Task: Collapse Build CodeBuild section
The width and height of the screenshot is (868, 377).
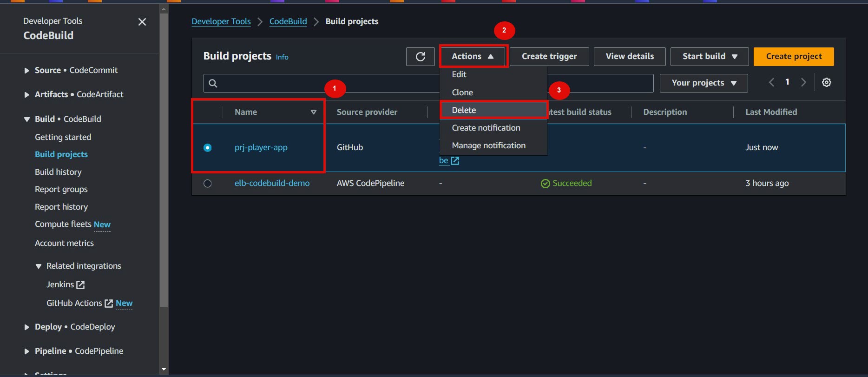Action: 26,119
